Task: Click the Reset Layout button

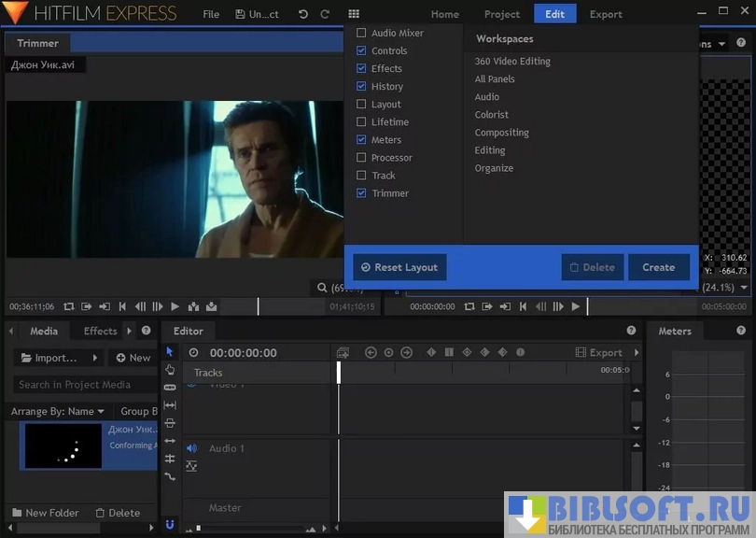Action: [399, 267]
